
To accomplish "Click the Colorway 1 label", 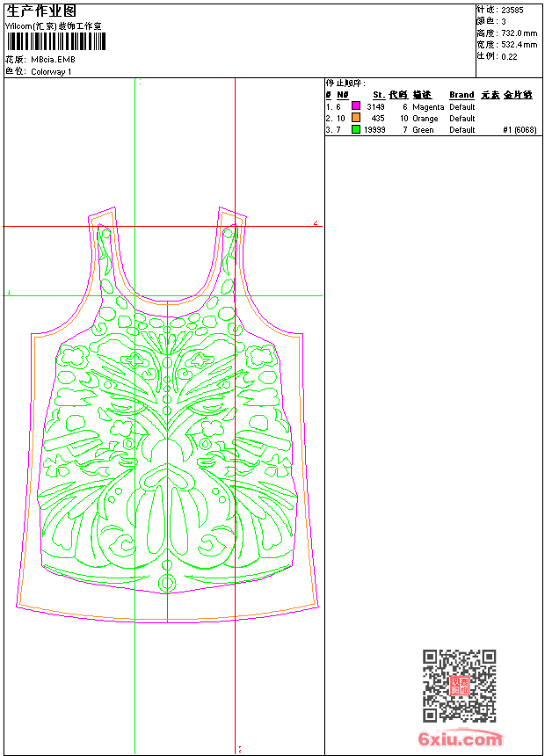I will 51,72.
